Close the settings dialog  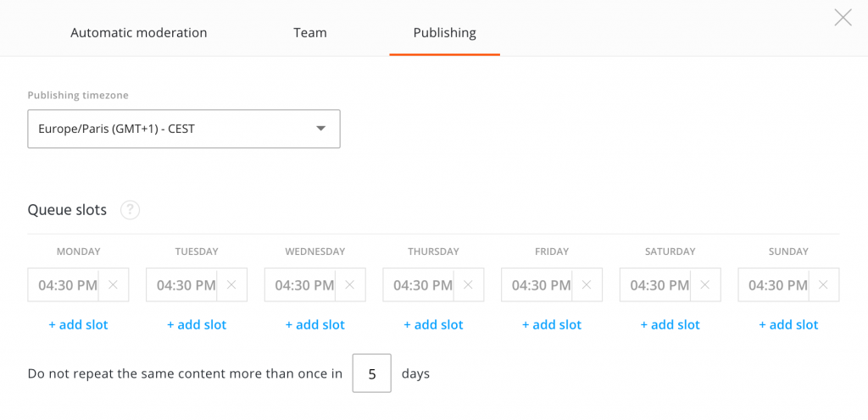coord(843,18)
